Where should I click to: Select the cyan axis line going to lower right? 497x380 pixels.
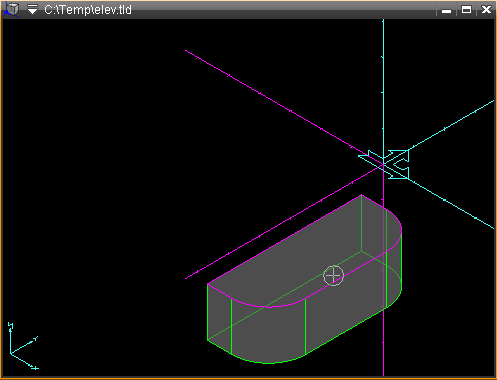click(x=450, y=203)
